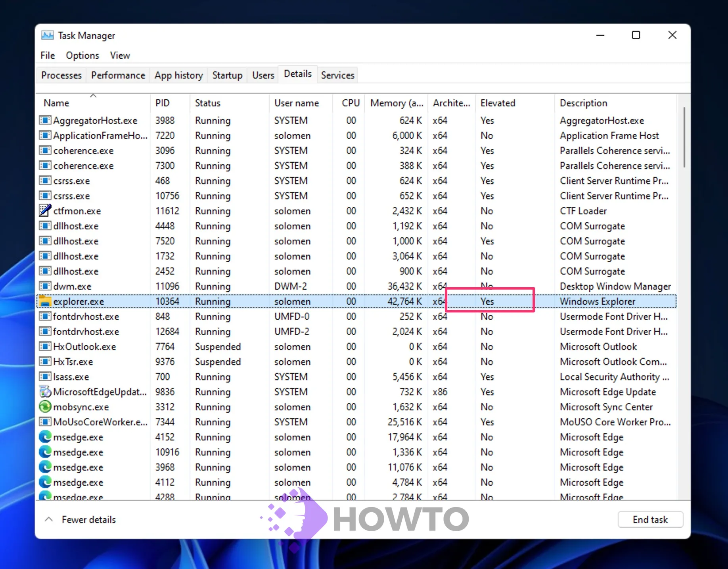Screen dimensions: 728x569
Task: Click the Microsoft Sync Center description
Action: click(x=606, y=407)
